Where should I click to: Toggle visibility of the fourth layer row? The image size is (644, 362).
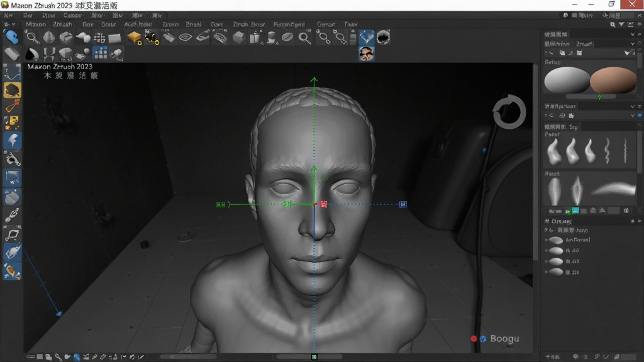tap(547, 271)
